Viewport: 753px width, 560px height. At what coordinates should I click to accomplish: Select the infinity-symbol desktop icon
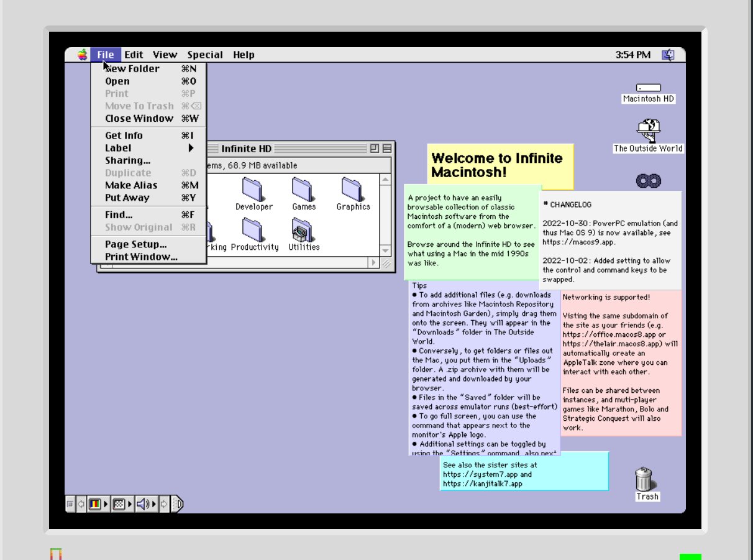(649, 181)
